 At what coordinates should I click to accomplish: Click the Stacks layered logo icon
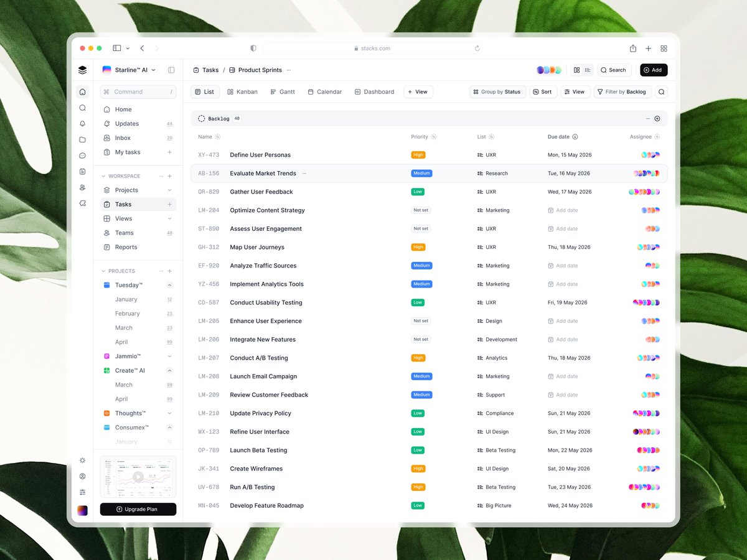[x=82, y=70]
